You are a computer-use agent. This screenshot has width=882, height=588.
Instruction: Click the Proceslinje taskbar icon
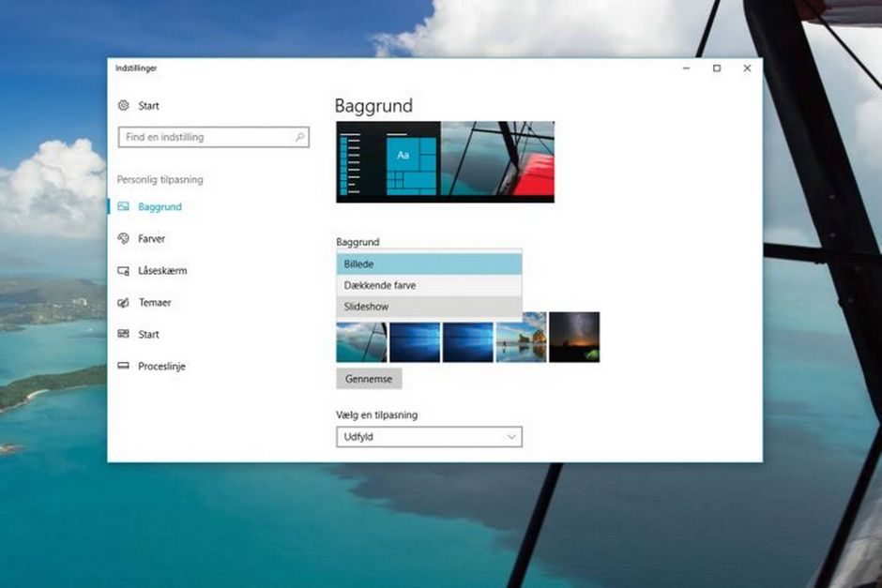pos(124,366)
